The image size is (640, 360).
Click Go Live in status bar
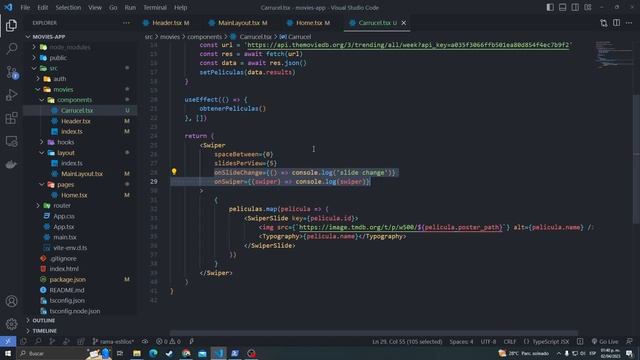tap(605, 341)
